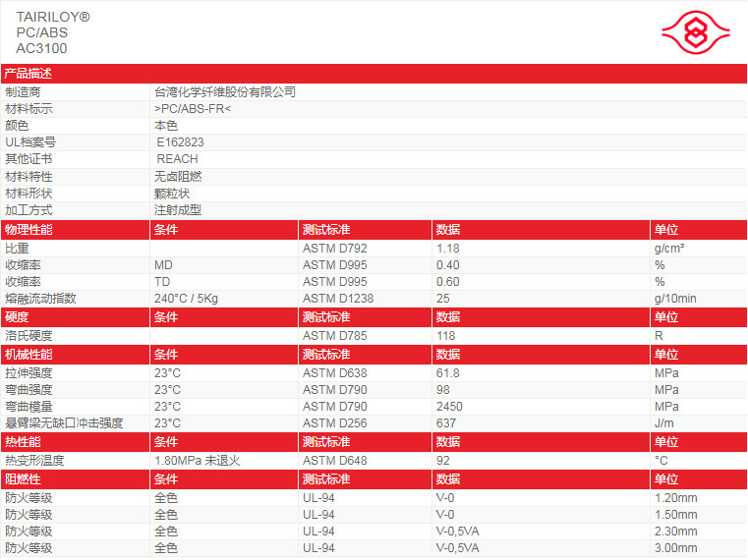Select Rockwell hardness value 118
The height and width of the screenshot is (560, 748).
click(x=445, y=335)
